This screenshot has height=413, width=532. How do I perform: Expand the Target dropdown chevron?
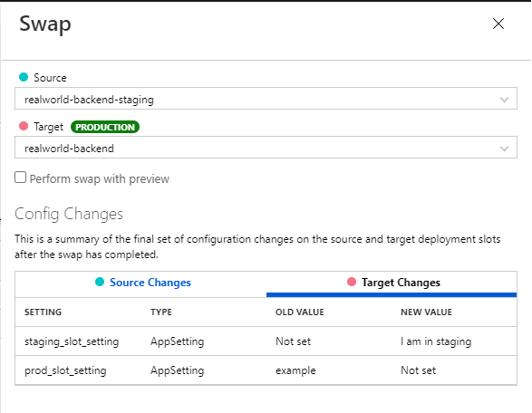coord(504,149)
